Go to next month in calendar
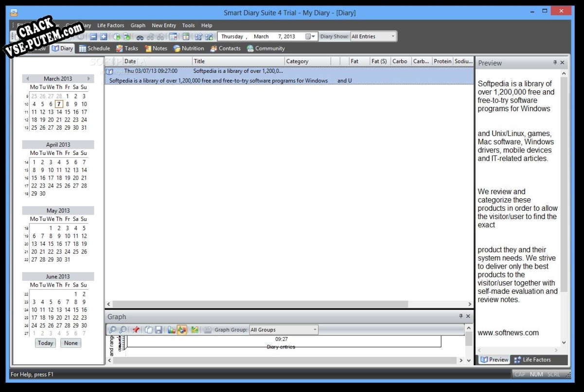584x392 pixels. (88, 79)
